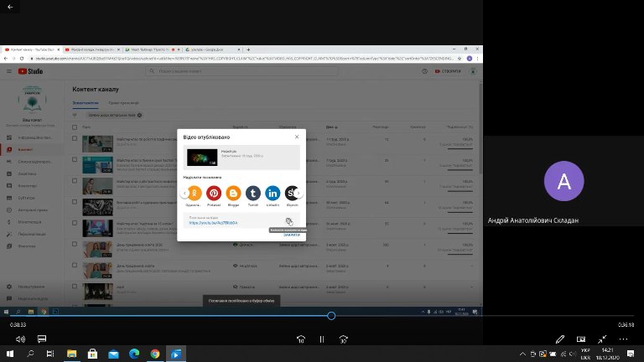
Task: Open the hamburger menu in YouTube Studio
Action: pyautogui.click(x=9, y=71)
